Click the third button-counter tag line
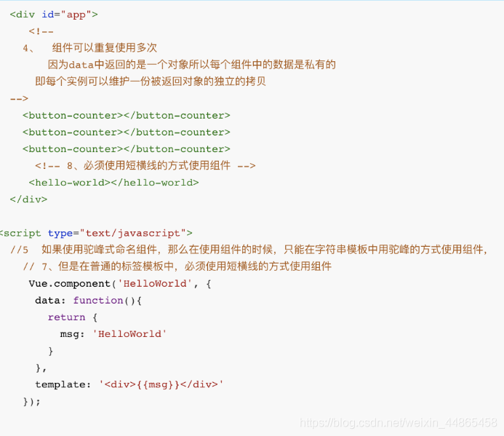 pos(127,149)
